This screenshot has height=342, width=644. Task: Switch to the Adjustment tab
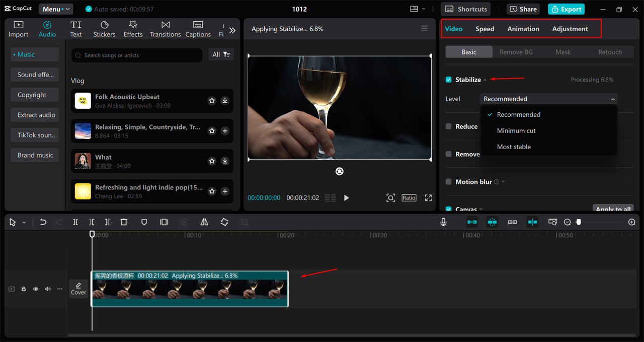[x=570, y=29]
